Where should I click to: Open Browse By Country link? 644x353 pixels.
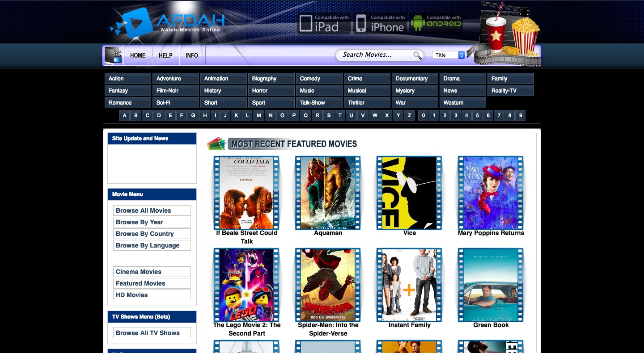click(x=152, y=234)
